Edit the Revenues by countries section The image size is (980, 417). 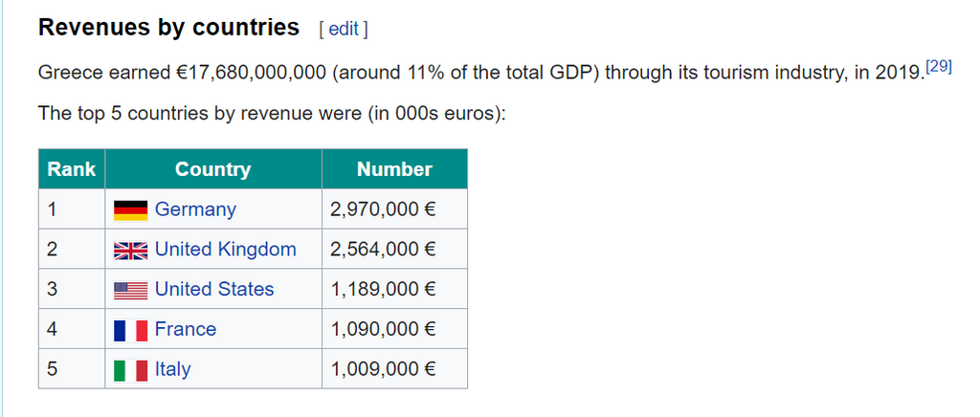[x=344, y=29]
